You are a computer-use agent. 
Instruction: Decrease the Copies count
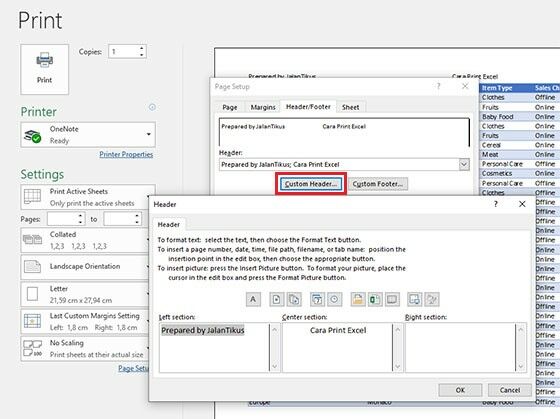pos(142,55)
